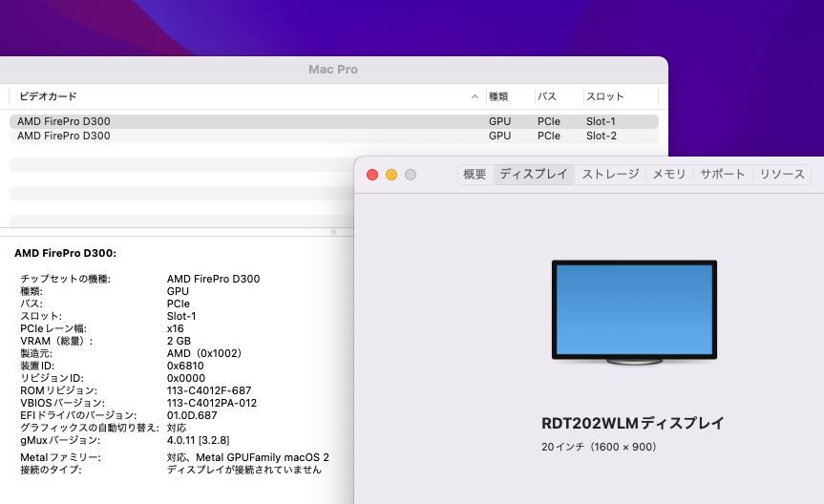The width and height of the screenshot is (824, 504).
Task: Click the AMD FirePro D300: detail heading
Action: point(65,253)
